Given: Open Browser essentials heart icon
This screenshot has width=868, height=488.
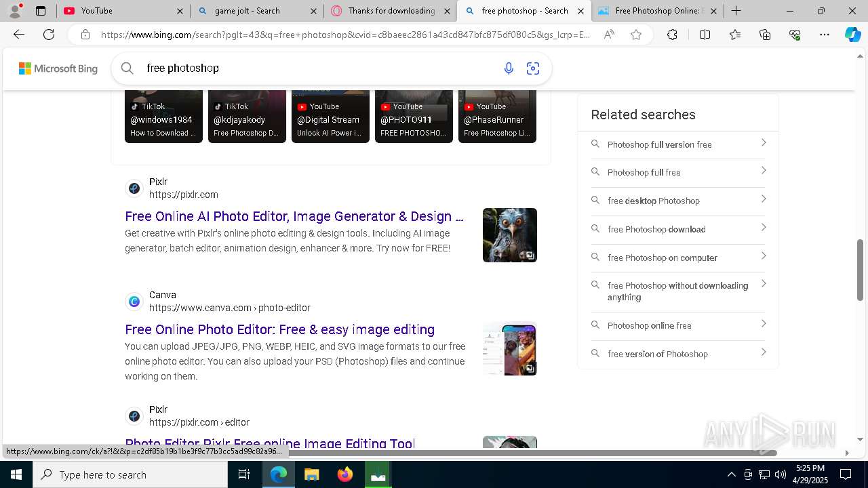Looking at the screenshot, I should (795, 35).
